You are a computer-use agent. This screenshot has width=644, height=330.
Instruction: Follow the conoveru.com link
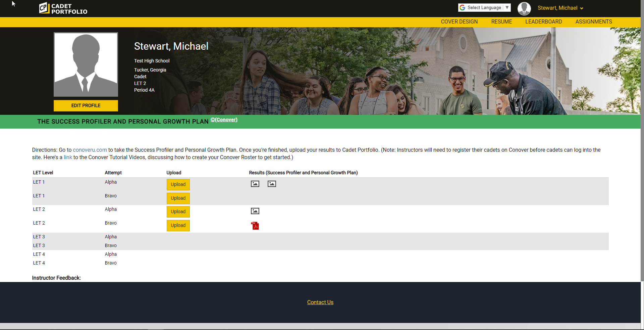(x=90, y=150)
